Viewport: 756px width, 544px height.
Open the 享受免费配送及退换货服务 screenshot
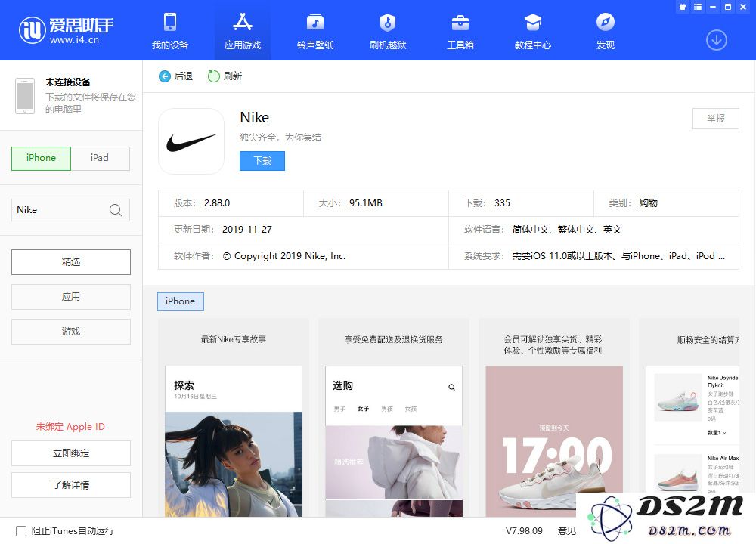(x=393, y=417)
